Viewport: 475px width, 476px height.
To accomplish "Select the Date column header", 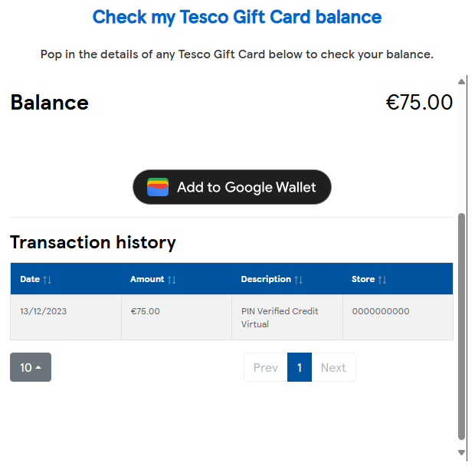I will 66,279.
